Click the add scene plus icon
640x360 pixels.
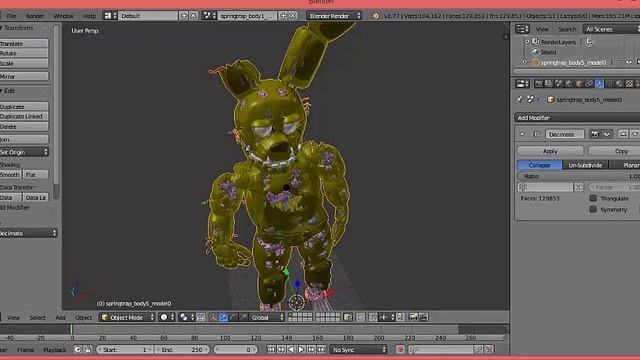pos(283,16)
